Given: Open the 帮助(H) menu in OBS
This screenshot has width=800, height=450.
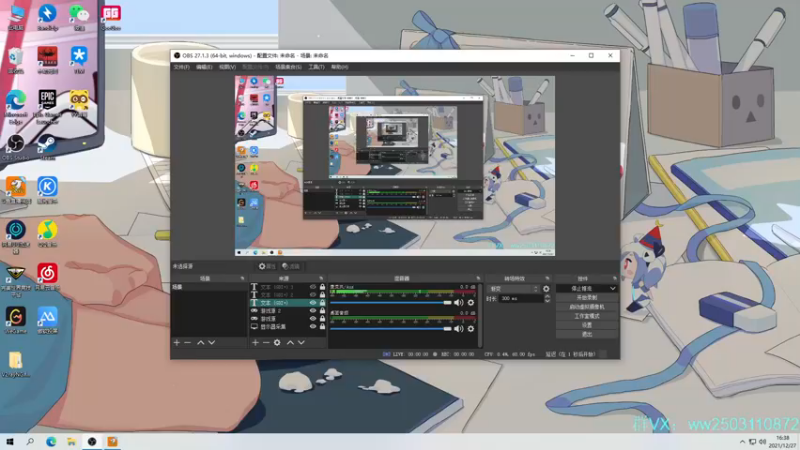Looking at the screenshot, I should (340, 67).
